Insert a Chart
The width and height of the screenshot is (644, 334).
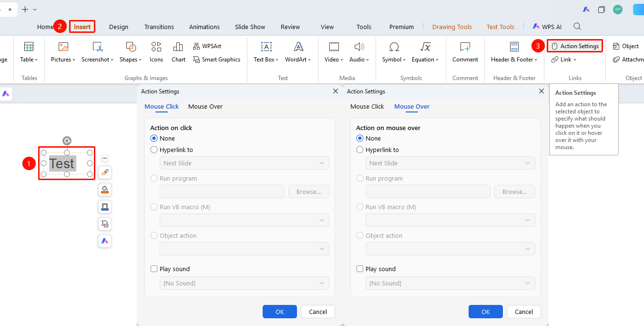point(178,52)
